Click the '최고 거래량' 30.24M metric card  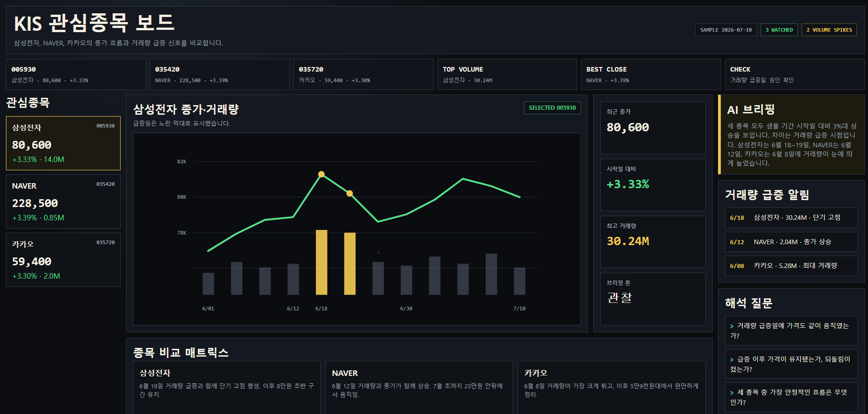click(x=653, y=242)
